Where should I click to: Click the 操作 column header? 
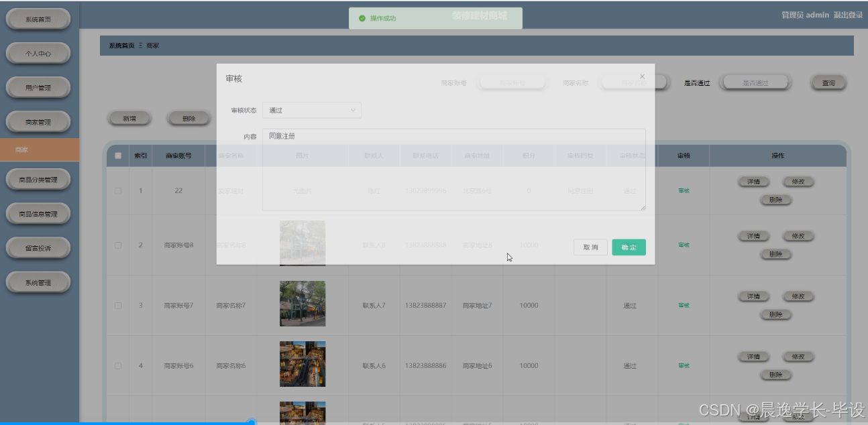click(777, 156)
